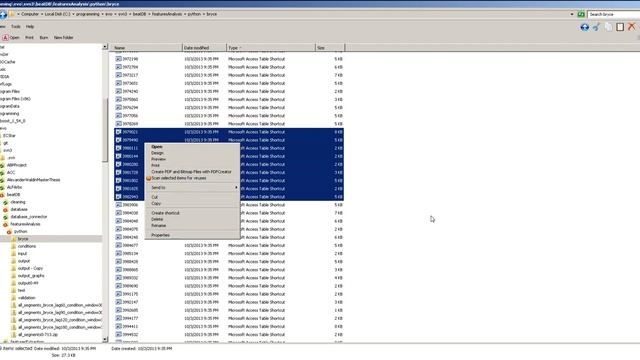Open the dropdown arrow after Computer breadcrumb
Screen dimensions: 640x360
pyautogui.click(x=41, y=14)
